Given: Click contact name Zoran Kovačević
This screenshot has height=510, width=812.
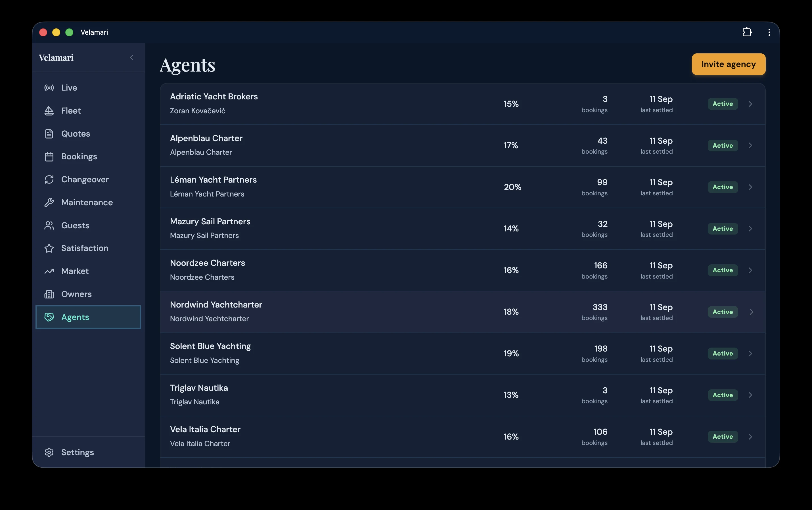Looking at the screenshot, I should click(198, 111).
